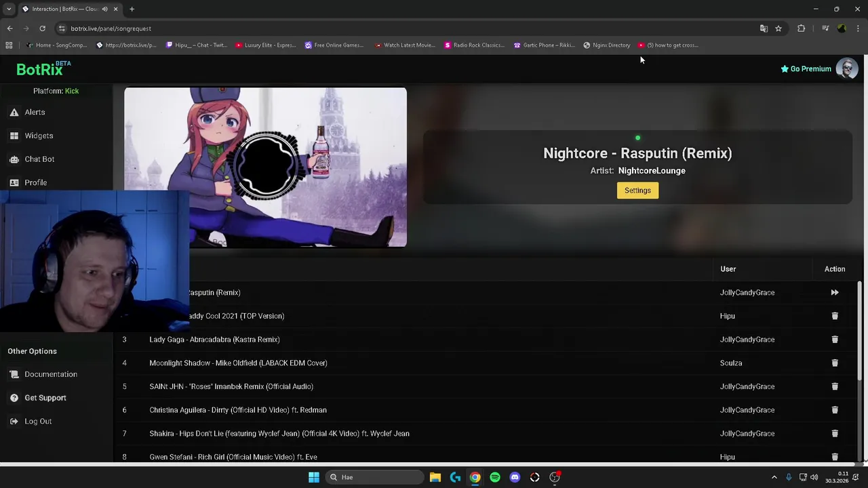
Task: Click the Action column header
Action: [835, 269]
